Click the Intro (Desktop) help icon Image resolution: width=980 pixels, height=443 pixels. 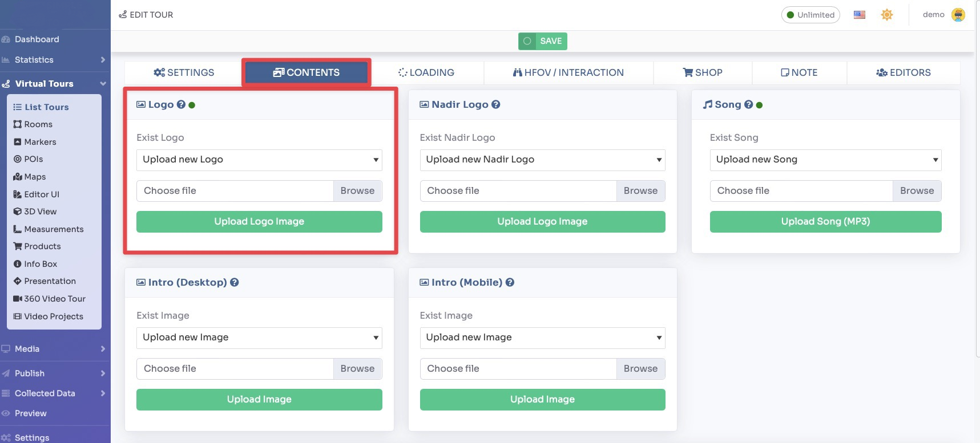coord(234,282)
